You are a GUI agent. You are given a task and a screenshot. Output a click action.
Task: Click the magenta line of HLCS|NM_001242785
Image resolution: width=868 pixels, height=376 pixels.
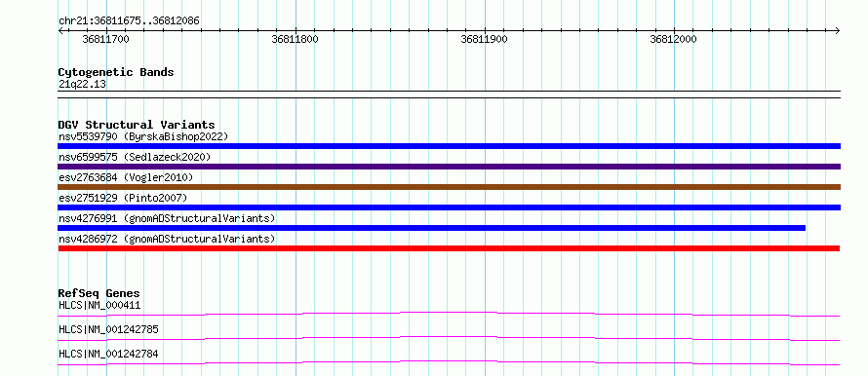(x=449, y=338)
